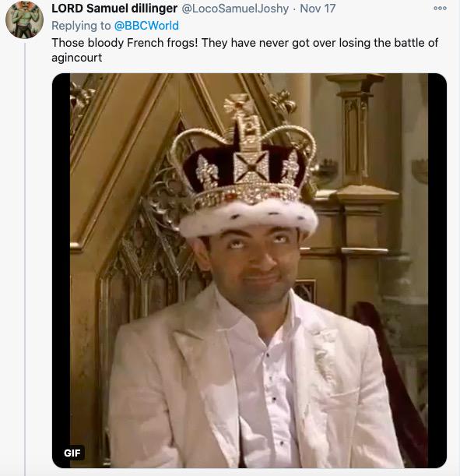Open the @LocoSamuelJoshy handle
Screen dimensions: 460x476
pyautogui.click(x=235, y=9)
